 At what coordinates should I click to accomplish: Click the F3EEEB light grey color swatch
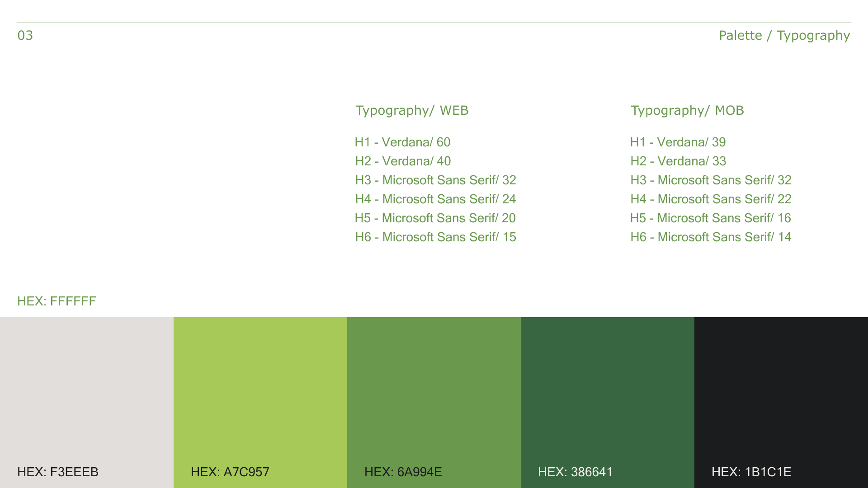click(87, 402)
